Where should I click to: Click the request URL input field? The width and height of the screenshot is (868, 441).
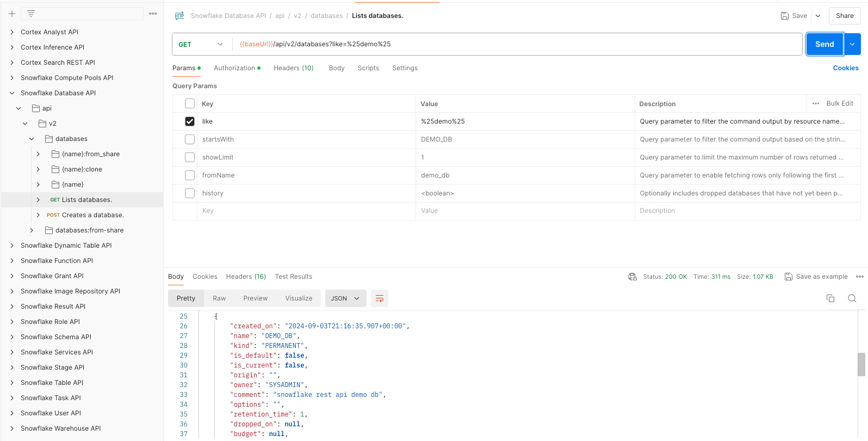(517, 44)
